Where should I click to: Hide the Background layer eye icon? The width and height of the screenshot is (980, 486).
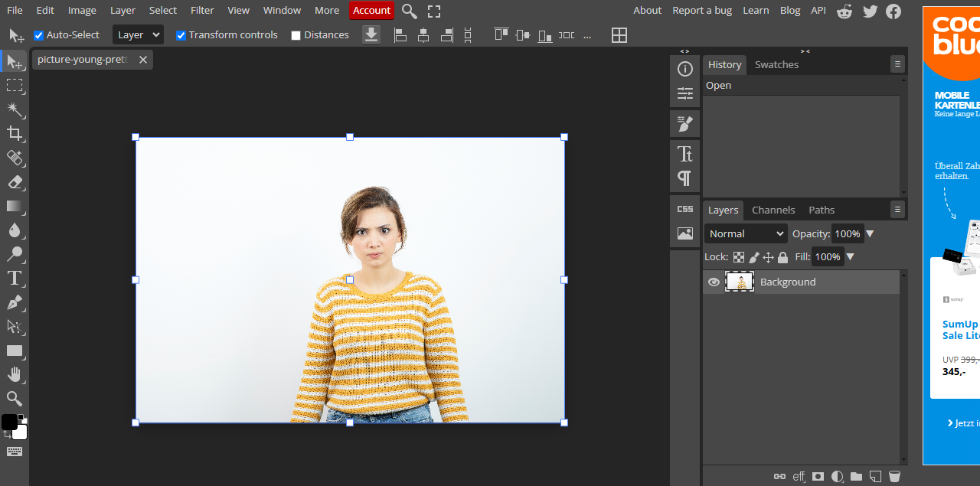pos(714,282)
